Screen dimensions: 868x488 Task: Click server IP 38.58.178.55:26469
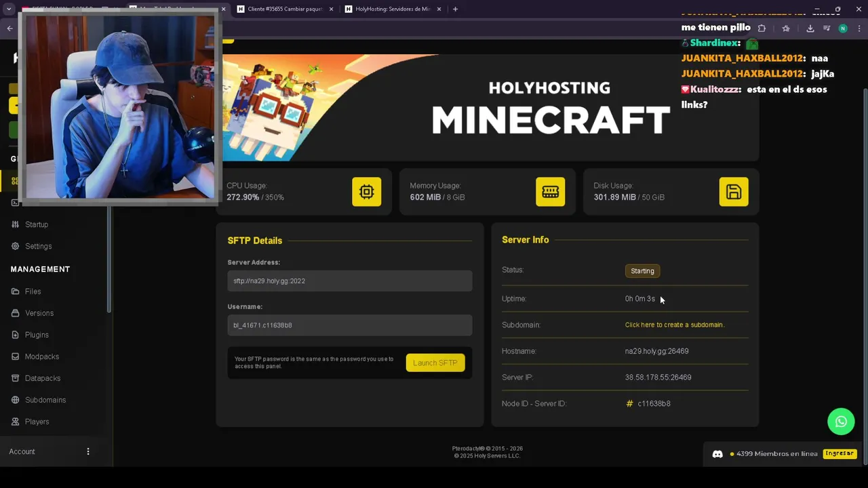pyautogui.click(x=658, y=378)
